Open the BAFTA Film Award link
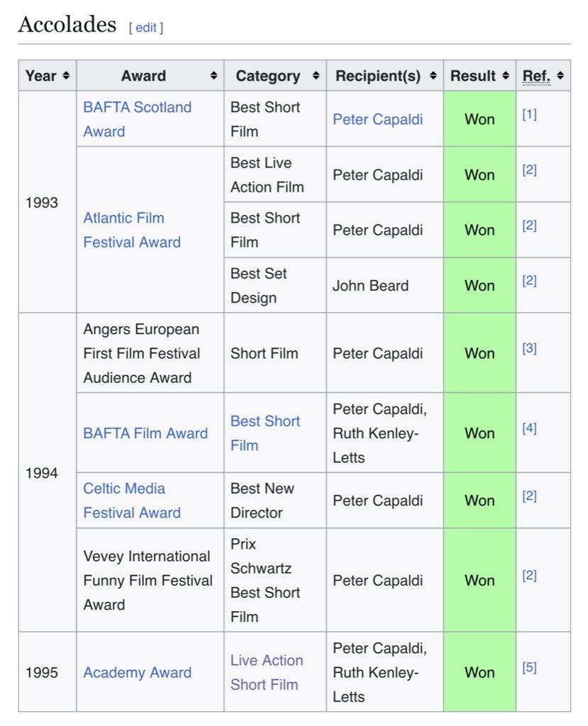588x726 pixels. tap(145, 433)
